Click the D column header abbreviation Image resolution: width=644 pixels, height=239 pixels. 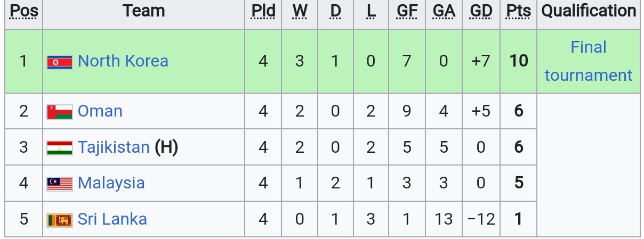(335, 11)
